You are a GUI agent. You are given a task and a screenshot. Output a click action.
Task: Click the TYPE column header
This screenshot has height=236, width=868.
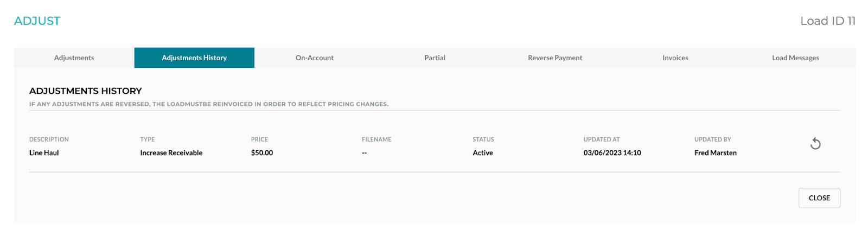click(x=148, y=139)
